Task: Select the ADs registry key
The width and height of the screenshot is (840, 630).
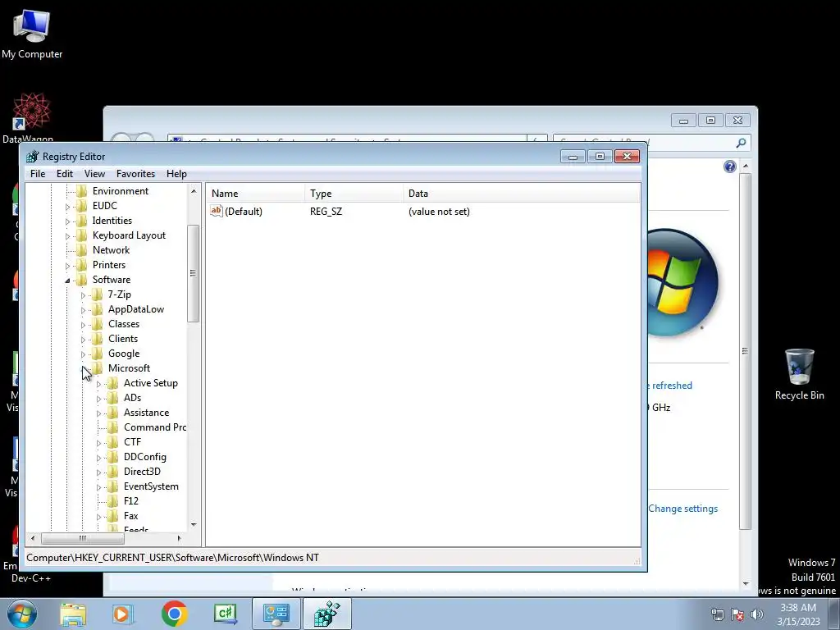Action: coord(132,398)
